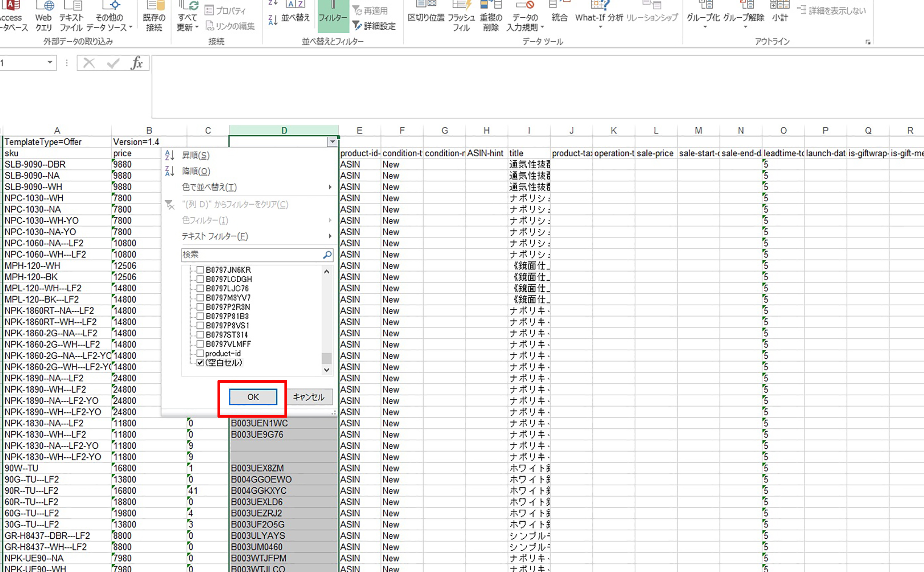The image size is (924, 572).
Task: Click the Version=1.4 cell
Action: [149, 142]
